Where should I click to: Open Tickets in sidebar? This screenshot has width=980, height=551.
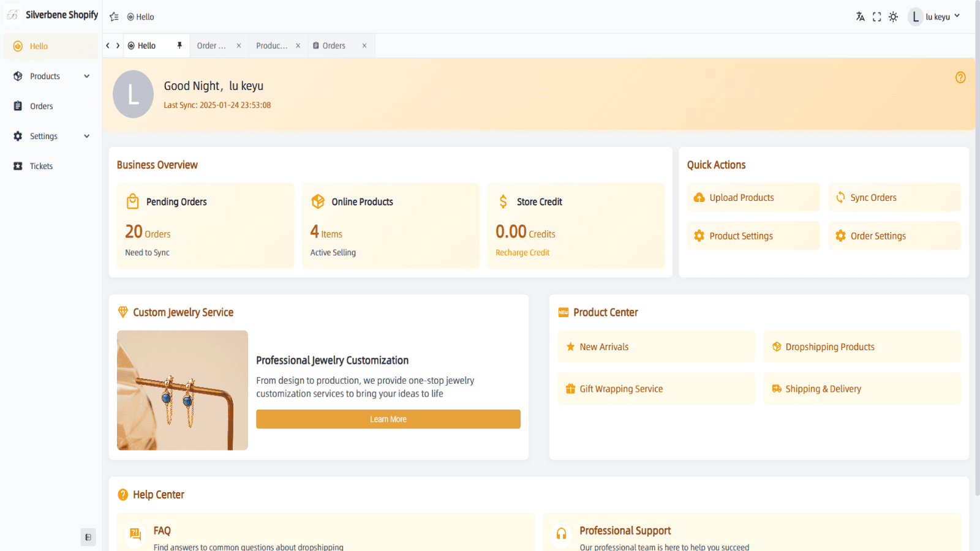51,167
